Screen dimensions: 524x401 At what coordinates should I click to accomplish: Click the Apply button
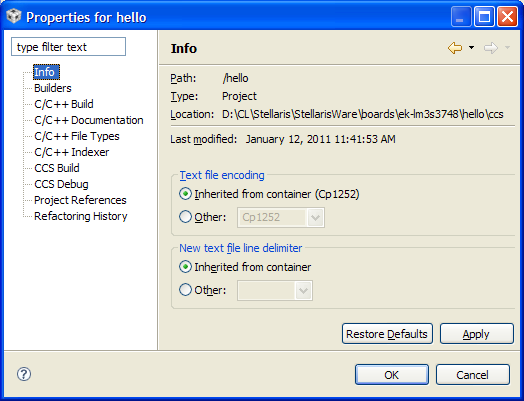(477, 333)
